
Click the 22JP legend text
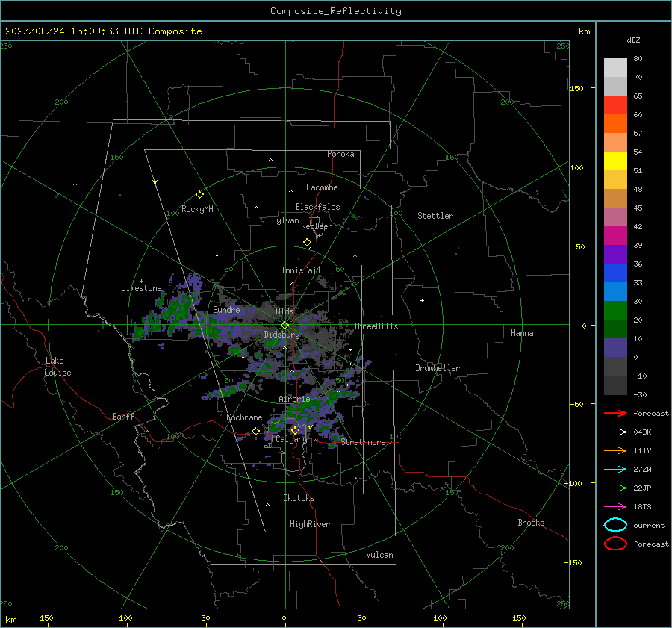pos(642,488)
